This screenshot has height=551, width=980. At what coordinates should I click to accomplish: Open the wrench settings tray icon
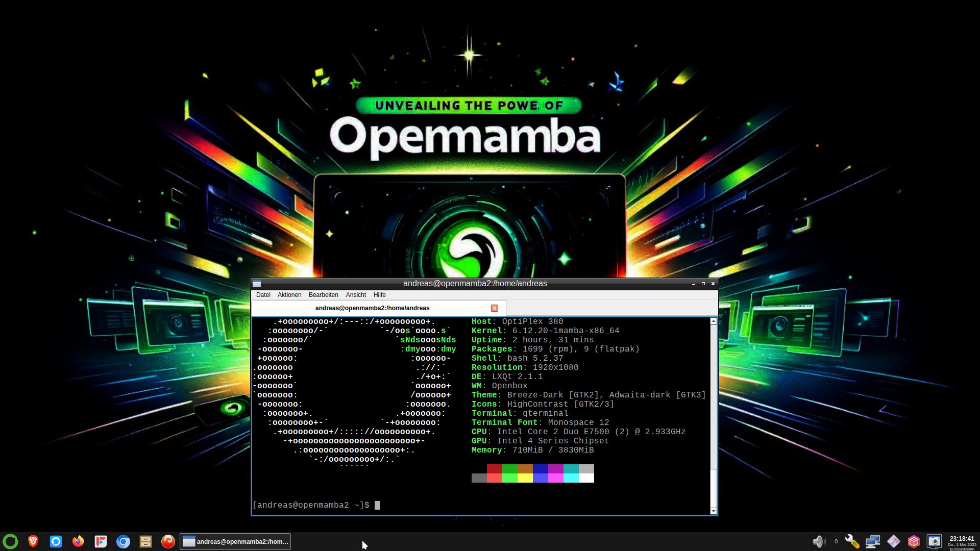852,541
